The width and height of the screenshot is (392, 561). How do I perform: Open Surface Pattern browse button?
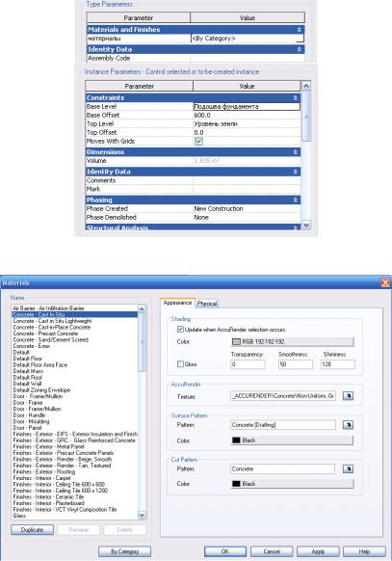(348, 425)
